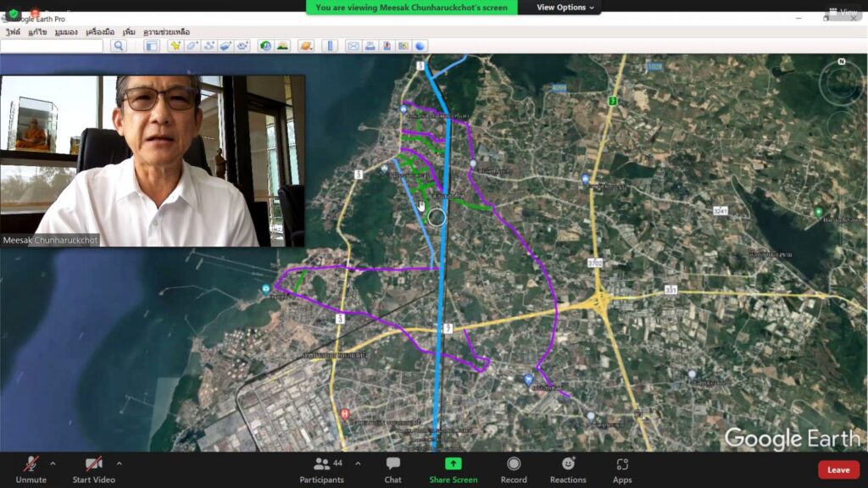Click the red Leave button

(x=837, y=469)
